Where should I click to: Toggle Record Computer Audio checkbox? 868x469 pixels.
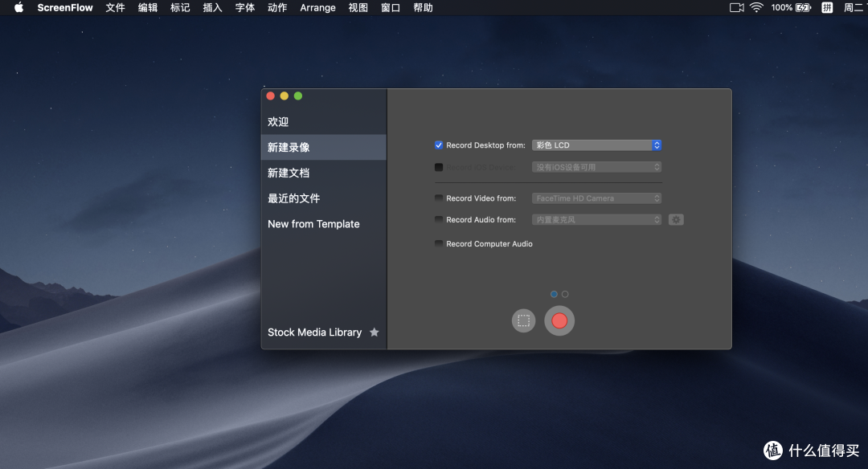(439, 244)
